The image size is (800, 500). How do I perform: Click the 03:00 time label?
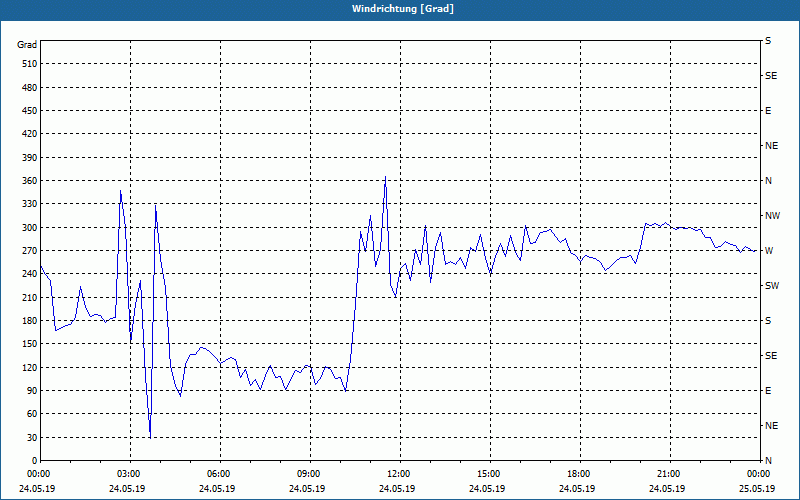point(127,474)
